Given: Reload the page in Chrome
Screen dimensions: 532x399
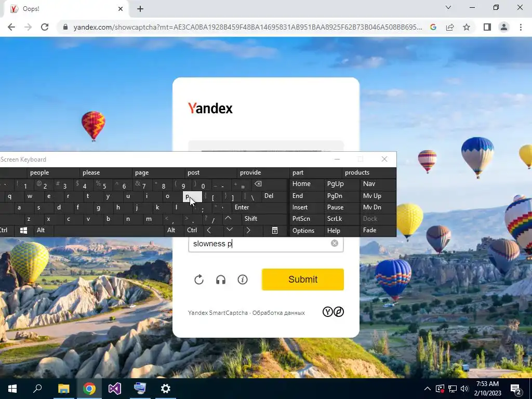Looking at the screenshot, I should pos(45,27).
